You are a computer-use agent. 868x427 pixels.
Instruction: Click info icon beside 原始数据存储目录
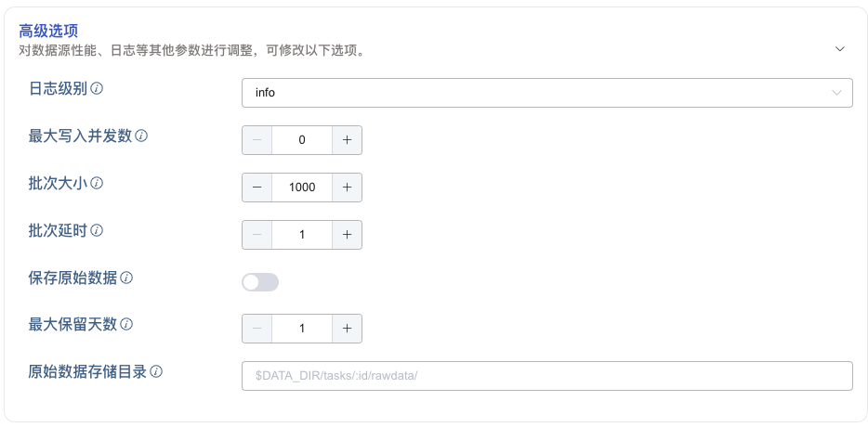tap(156, 371)
